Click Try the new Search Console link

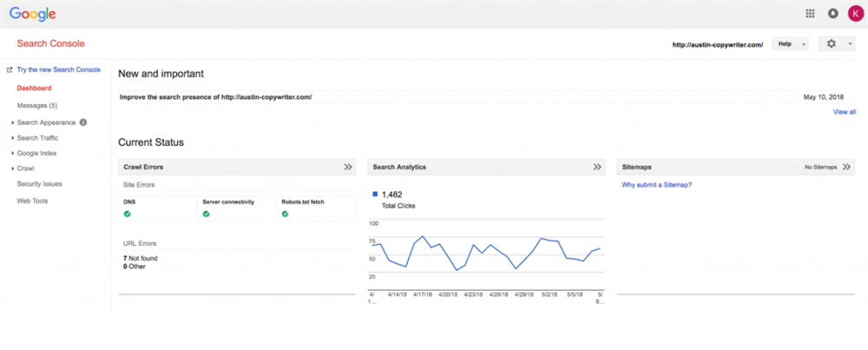click(59, 69)
